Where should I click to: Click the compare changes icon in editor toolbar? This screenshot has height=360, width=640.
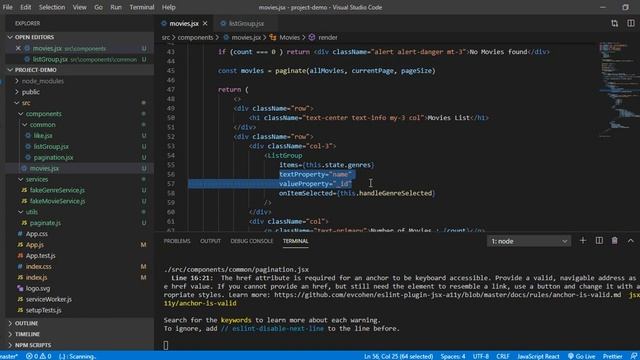[x=614, y=23]
